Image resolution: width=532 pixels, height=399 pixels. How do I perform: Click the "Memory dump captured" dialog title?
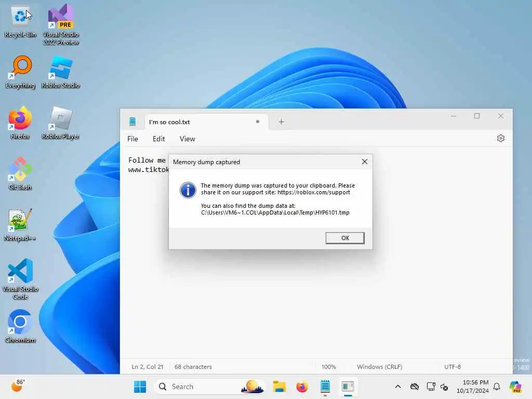click(x=206, y=162)
